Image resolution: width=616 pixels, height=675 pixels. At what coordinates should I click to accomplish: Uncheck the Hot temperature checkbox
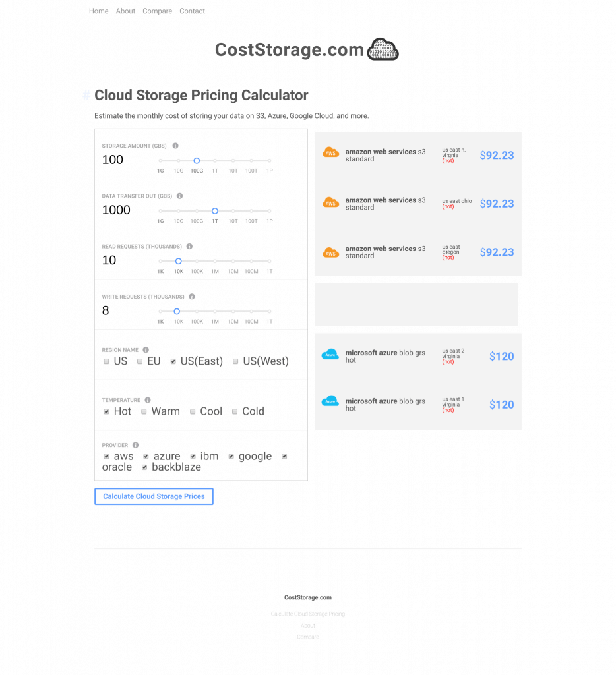coord(106,412)
